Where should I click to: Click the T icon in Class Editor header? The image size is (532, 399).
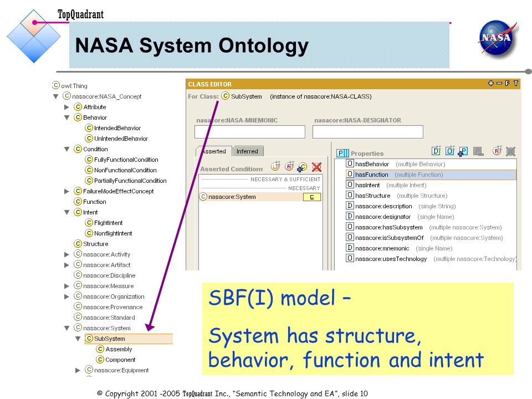516,83
